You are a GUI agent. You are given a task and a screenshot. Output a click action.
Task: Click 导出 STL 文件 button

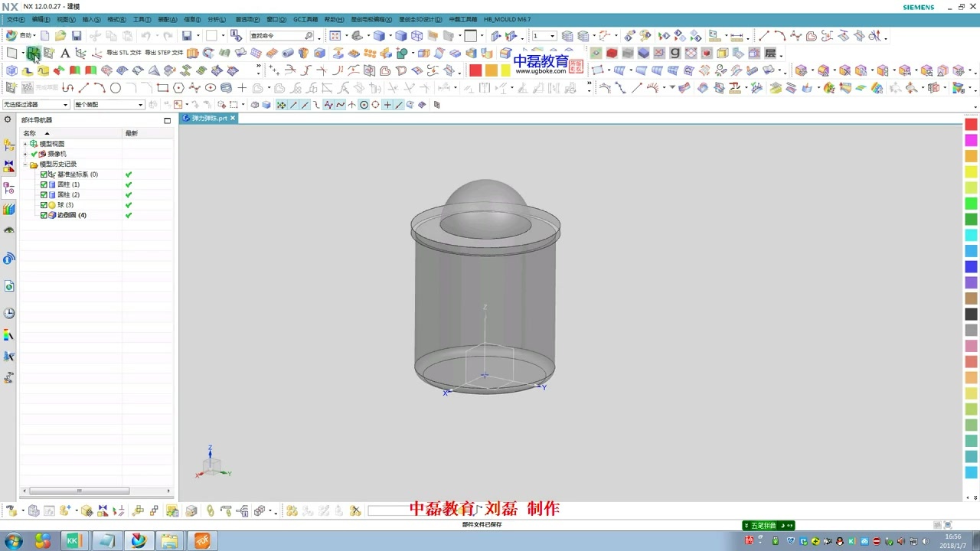124,54
